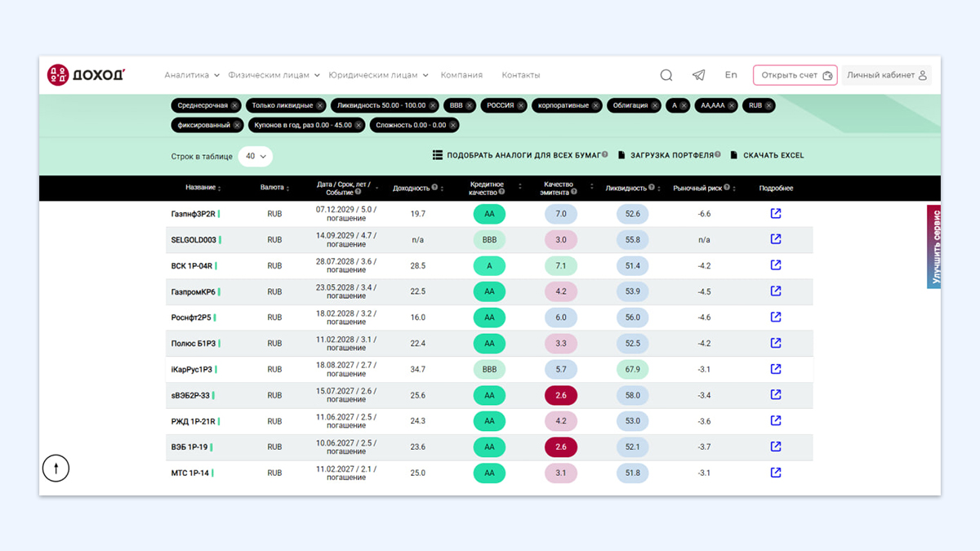Remove the Купонов в год filter chip
Screen dimensions: 980x551
[x=359, y=125]
